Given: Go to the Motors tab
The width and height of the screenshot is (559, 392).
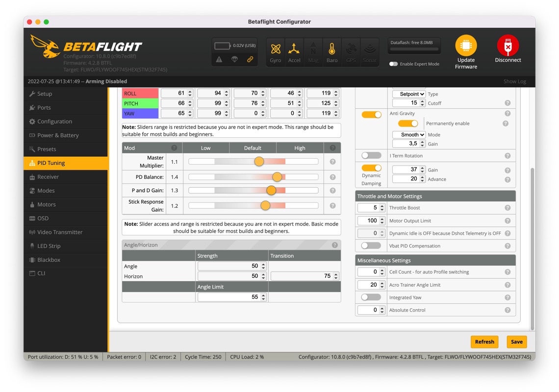Looking at the screenshot, I should [66, 204].
